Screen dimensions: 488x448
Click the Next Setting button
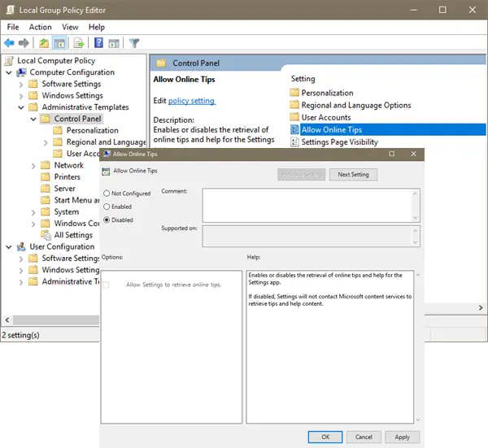point(354,174)
